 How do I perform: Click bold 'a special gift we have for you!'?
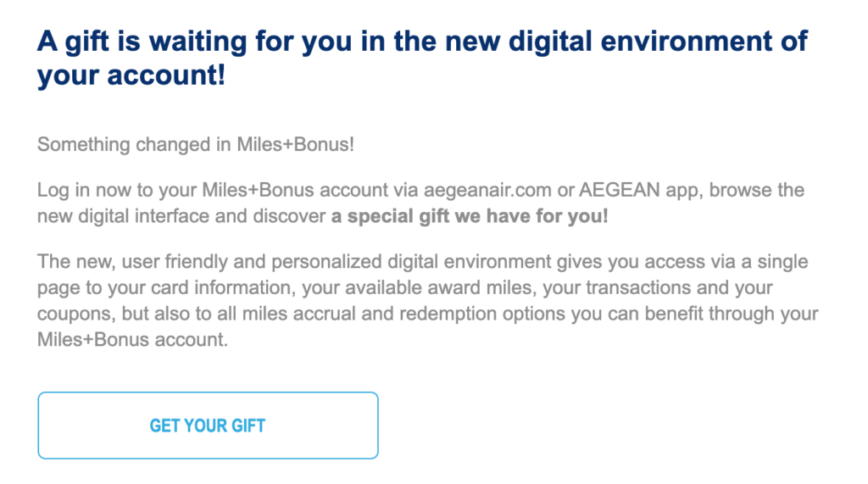tap(470, 216)
